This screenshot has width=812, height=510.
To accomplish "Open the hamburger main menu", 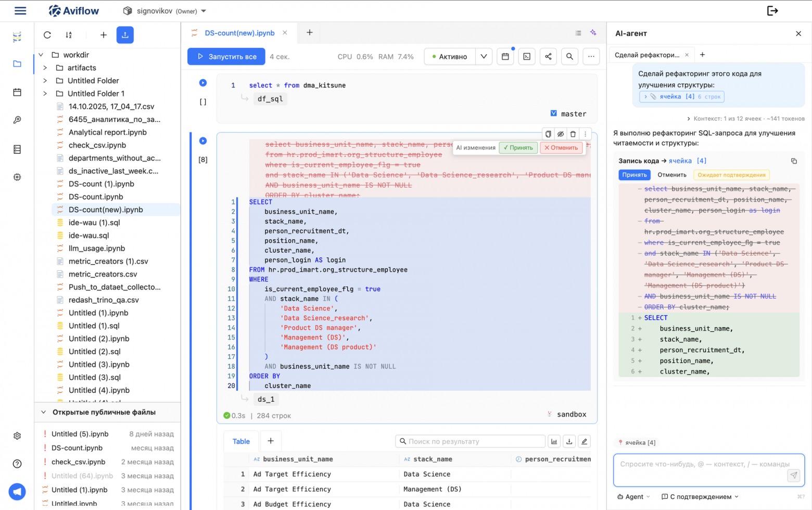I will [x=20, y=10].
